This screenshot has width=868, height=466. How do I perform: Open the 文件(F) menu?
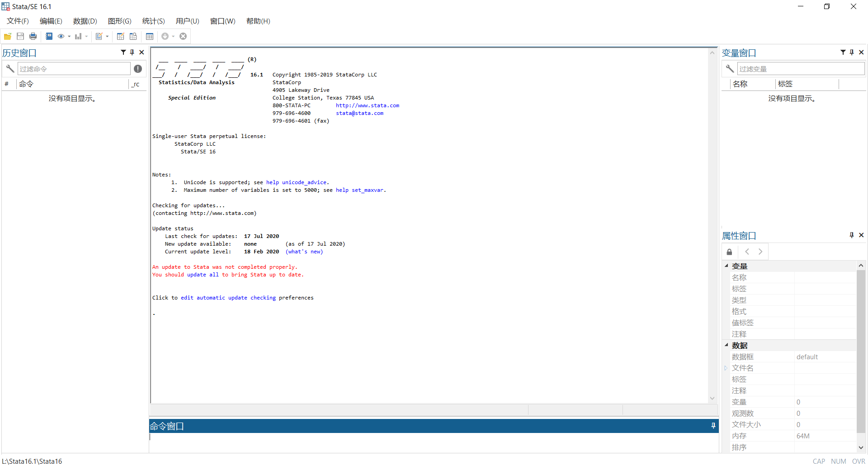(x=18, y=21)
